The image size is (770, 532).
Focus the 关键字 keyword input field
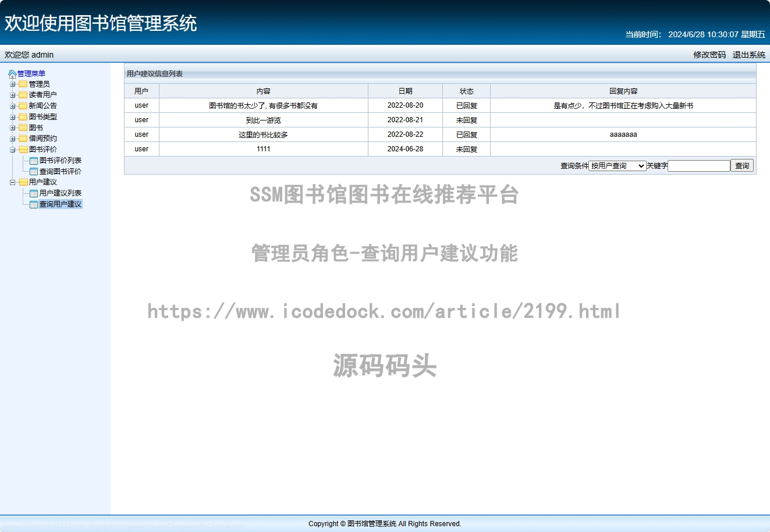[699, 166]
